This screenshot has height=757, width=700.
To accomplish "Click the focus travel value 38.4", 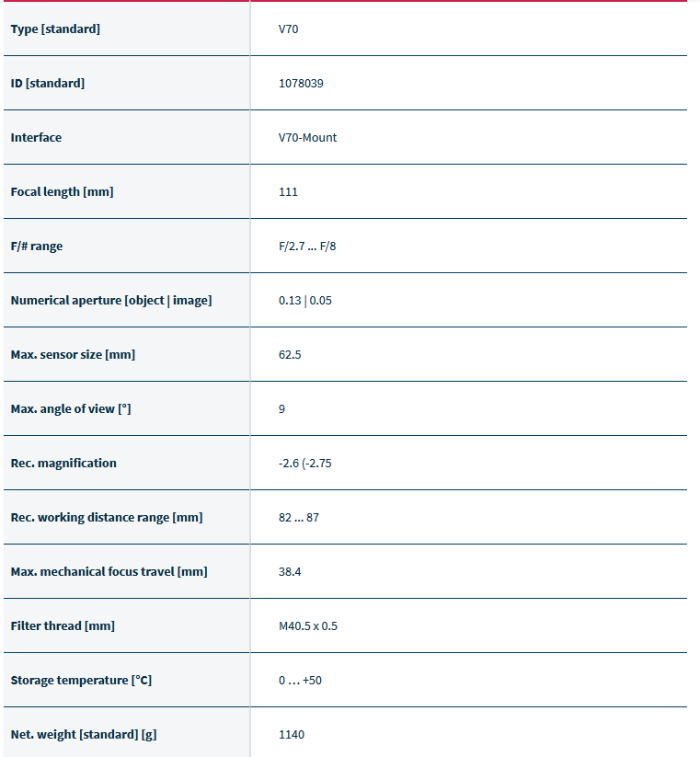I will click(290, 571).
